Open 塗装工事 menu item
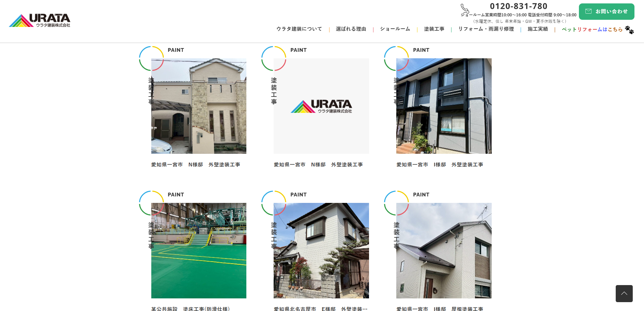The height and width of the screenshot is (311, 644). click(x=434, y=29)
